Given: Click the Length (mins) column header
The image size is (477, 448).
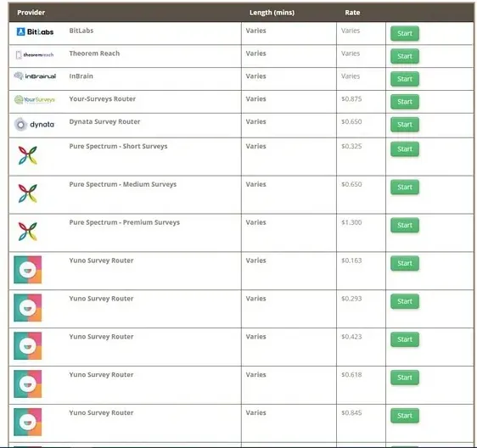Looking at the screenshot, I should (x=272, y=13).
